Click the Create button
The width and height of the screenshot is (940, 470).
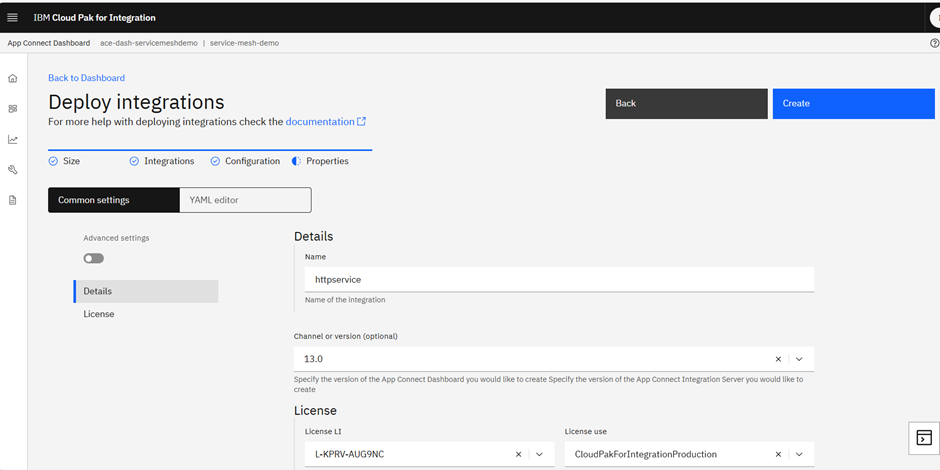[854, 104]
